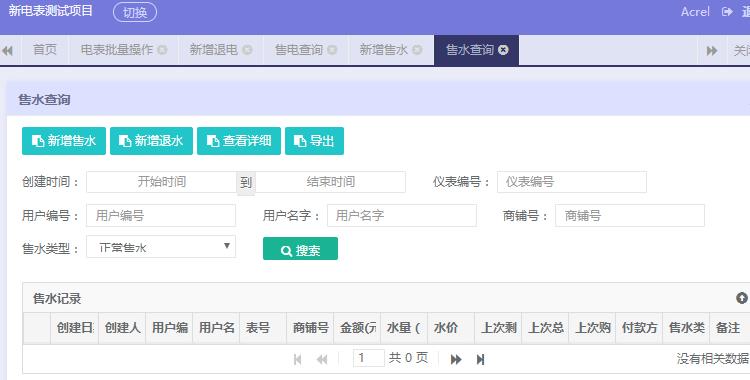
Task: Click the 备注 column header
Action: pos(729,328)
